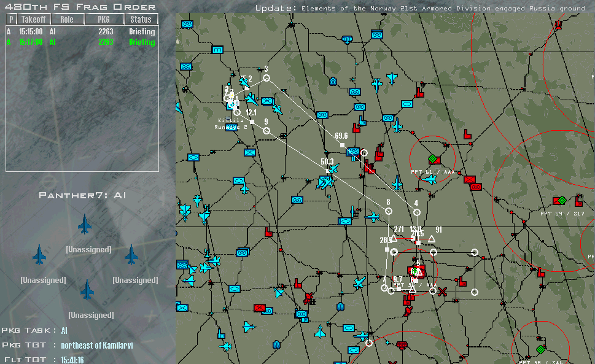The width and height of the screenshot is (595, 364).
Task: Click the 12.1 distance marker square
Action: [x=252, y=122]
